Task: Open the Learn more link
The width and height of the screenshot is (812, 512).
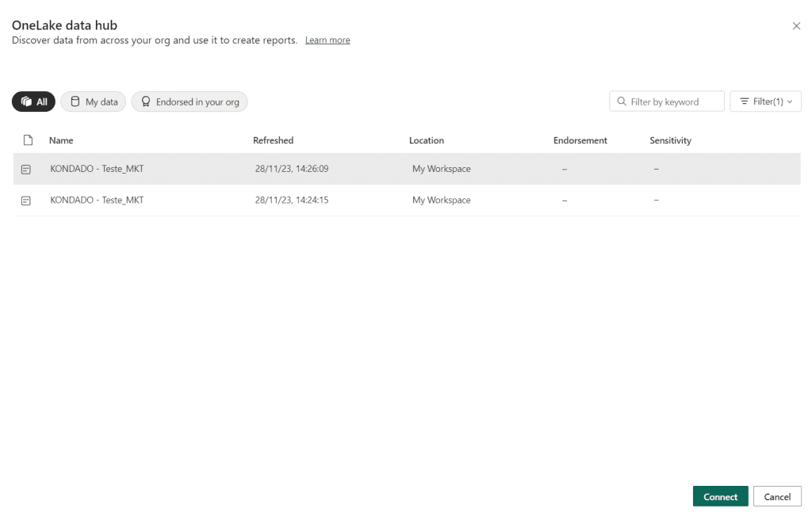Action: point(327,40)
